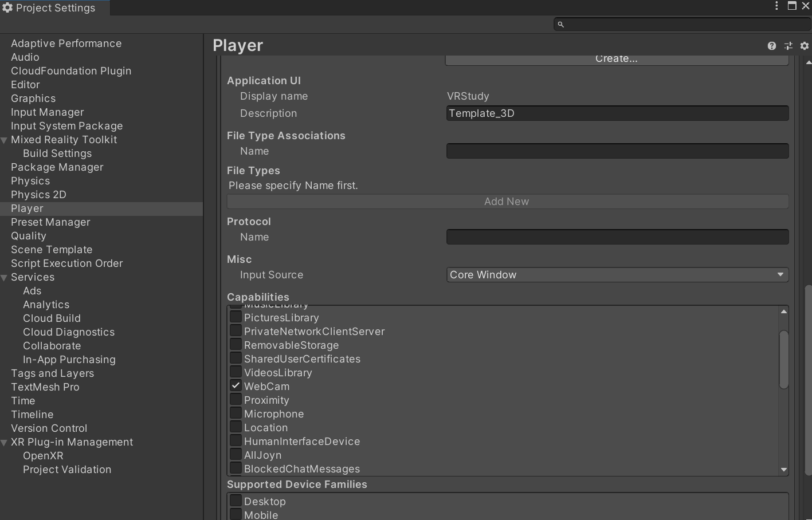Open the Input Source dropdown

pyautogui.click(x=617, y=275)
